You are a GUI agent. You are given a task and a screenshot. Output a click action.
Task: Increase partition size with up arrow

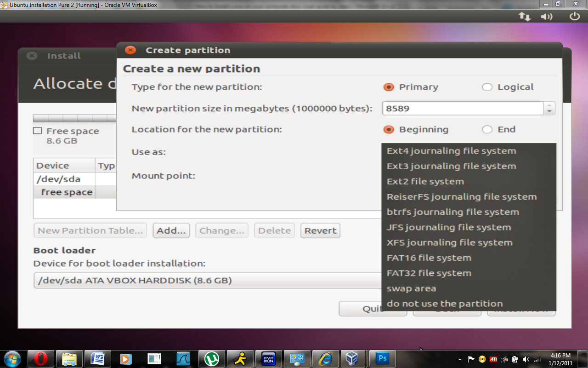click(549, 105)
